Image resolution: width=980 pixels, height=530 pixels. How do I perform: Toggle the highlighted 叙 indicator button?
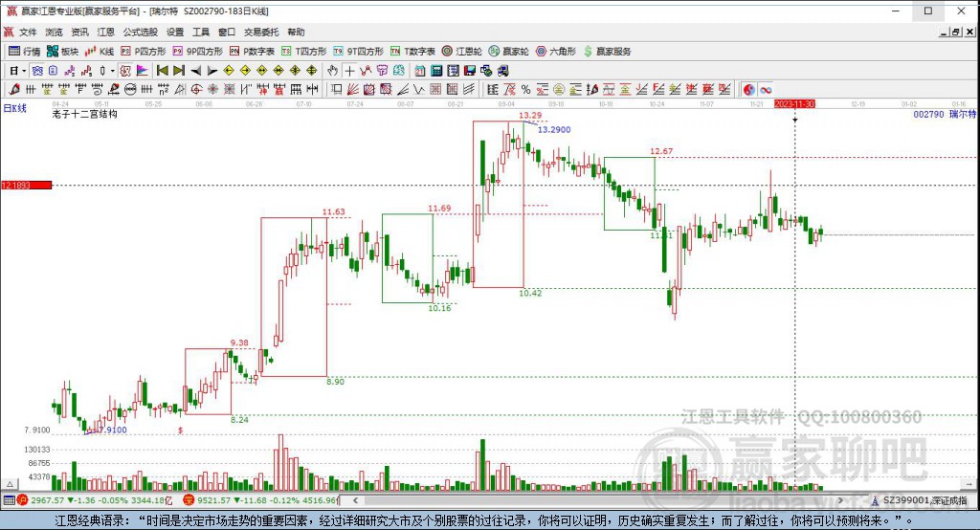(x=125, y=71)
